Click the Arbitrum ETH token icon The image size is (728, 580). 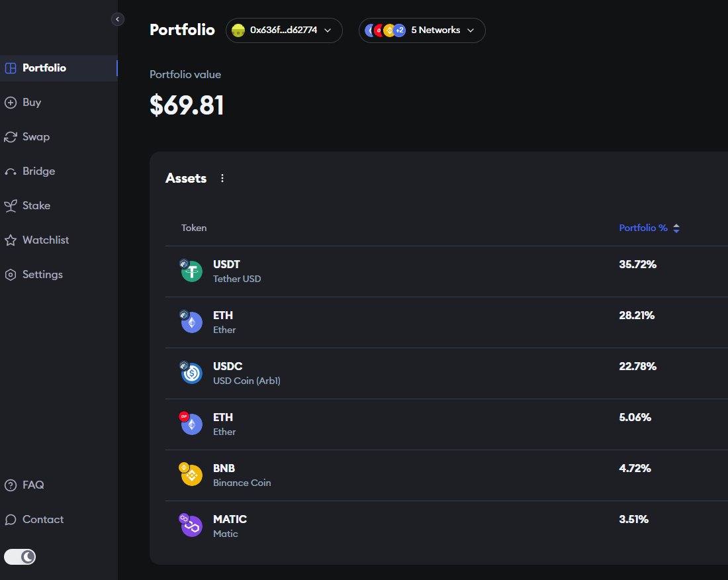191,322
